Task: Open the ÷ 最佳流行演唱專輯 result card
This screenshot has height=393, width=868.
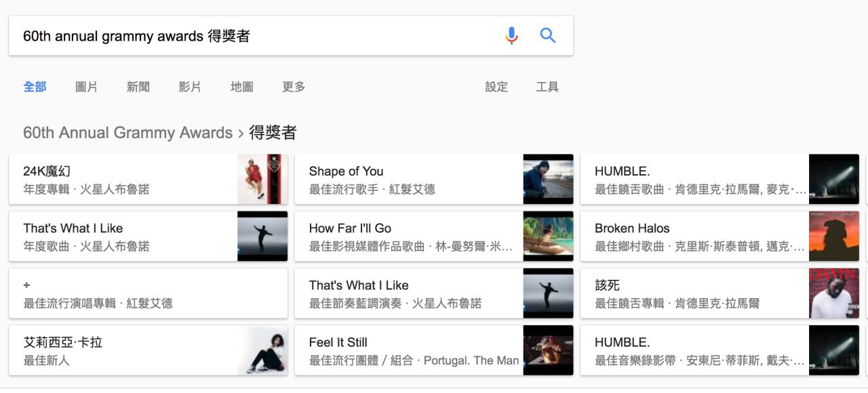Action: 148,293
